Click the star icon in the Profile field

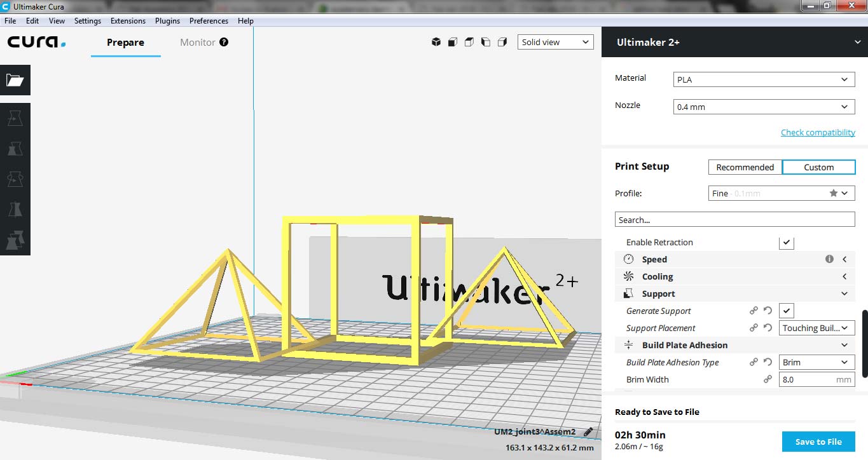833,193
